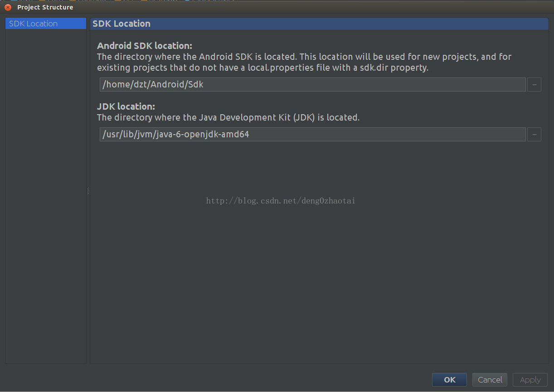Click empty area of the left sidebar list
554x392 pixels.
[45, 195]
